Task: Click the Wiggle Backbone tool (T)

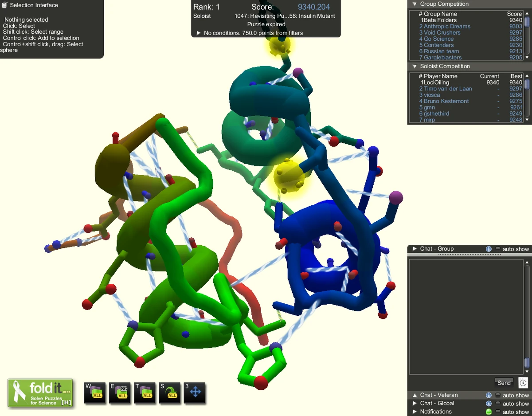Action: (145, 392)
